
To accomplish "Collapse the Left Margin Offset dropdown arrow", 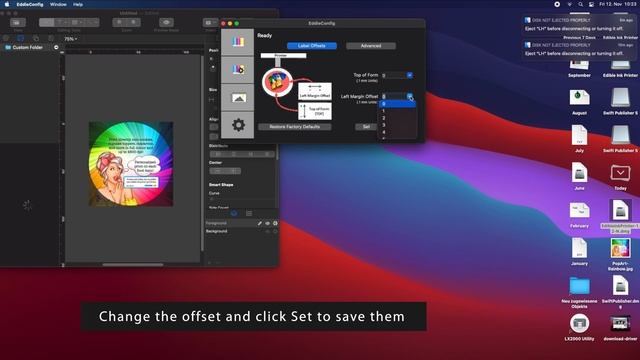I will [x=409, y=96].
